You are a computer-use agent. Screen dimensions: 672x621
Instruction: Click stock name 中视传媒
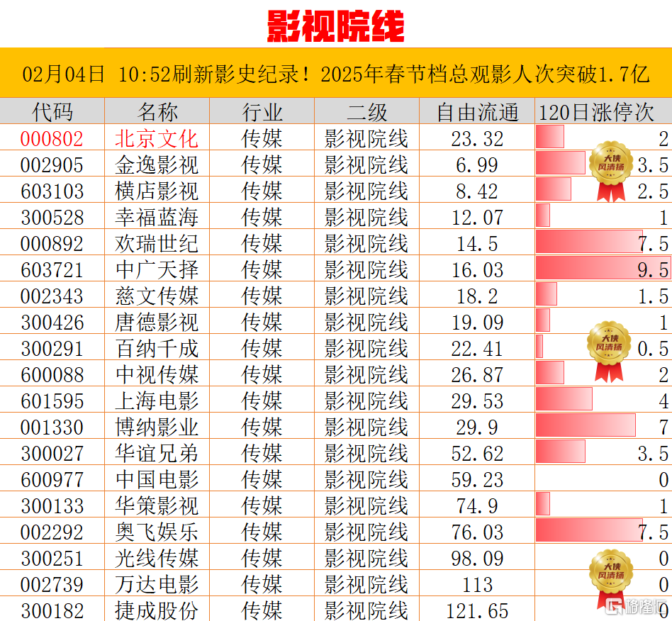157,375
